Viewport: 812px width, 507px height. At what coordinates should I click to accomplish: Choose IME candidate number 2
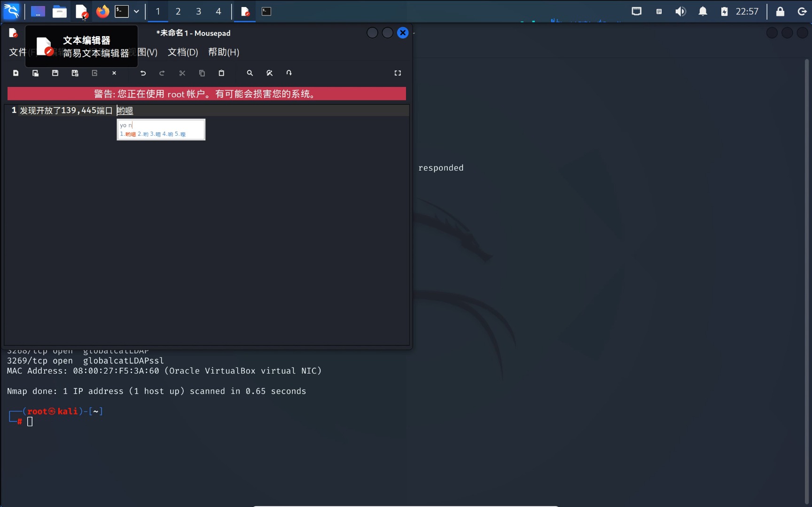(x=143, y=134)
